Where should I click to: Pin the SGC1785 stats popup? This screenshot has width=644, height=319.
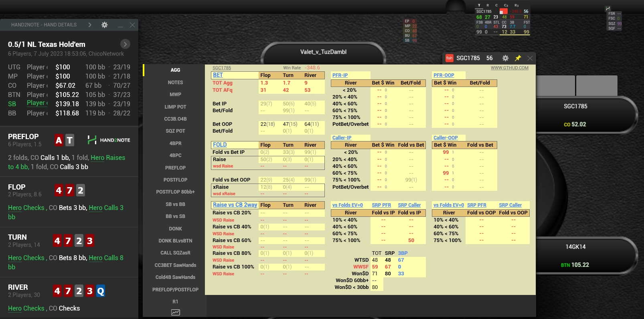click(518, 58)
